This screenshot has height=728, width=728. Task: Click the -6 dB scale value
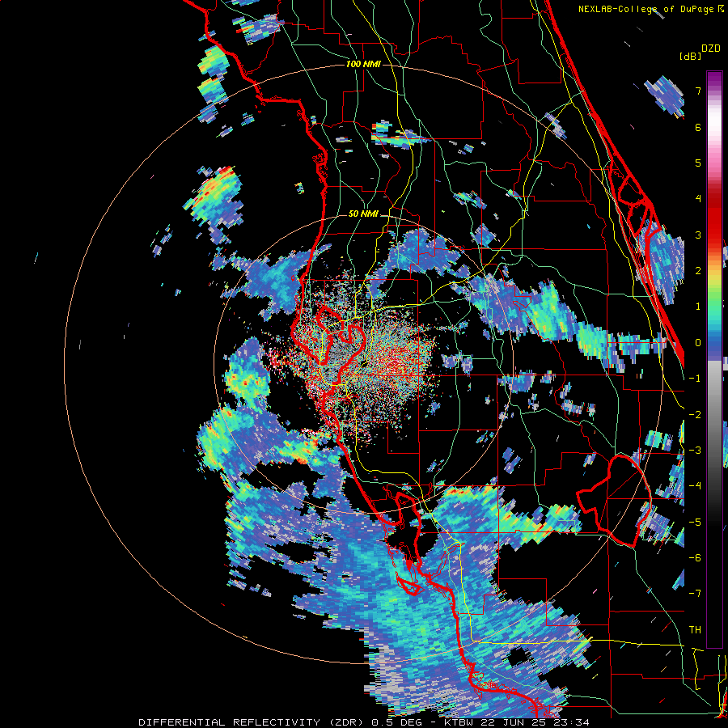coord(695,558)
